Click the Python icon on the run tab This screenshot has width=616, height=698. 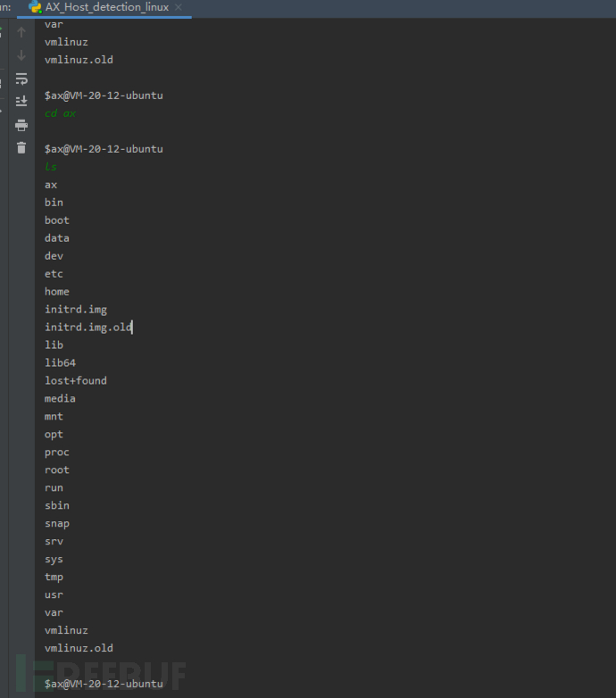[35, 7]
